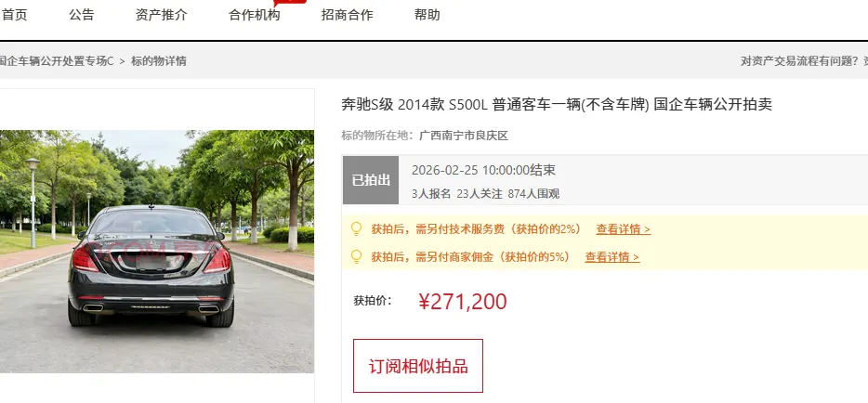The image size is (868, 403).
Task: Click the 订阅相似拍品 button
Action: click(x=418, y=366)
